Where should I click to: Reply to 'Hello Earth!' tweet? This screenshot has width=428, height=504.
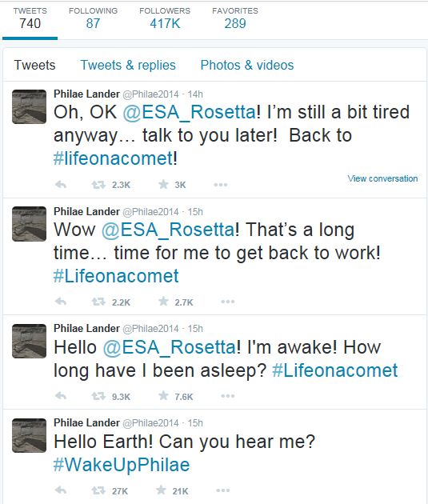click(61, 490)
